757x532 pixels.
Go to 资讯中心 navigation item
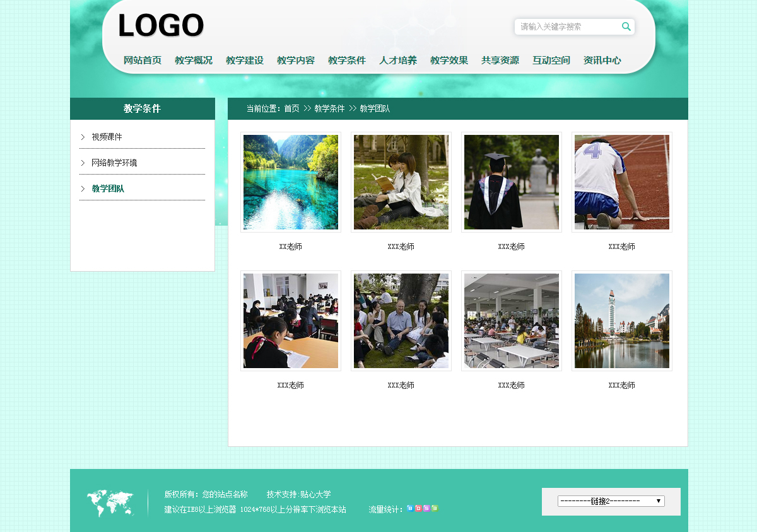[602, 61]
